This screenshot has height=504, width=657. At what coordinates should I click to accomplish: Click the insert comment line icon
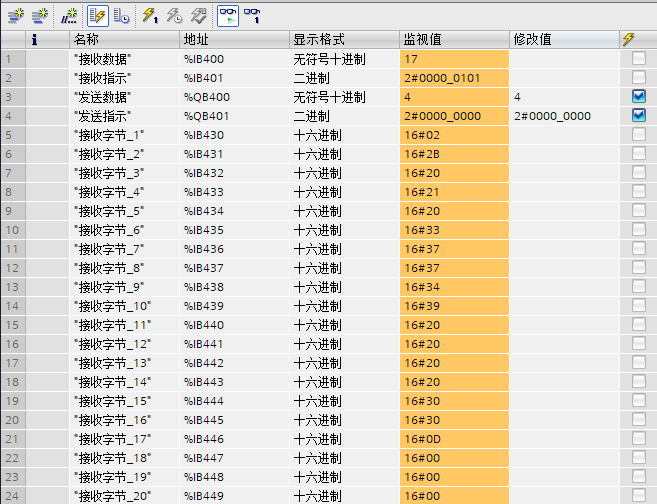click(69, 15)
